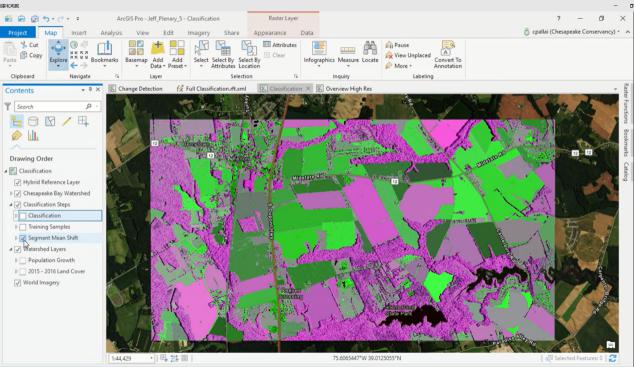
Task: Expand the Training Samples layer
Action: tap(16, 227)
